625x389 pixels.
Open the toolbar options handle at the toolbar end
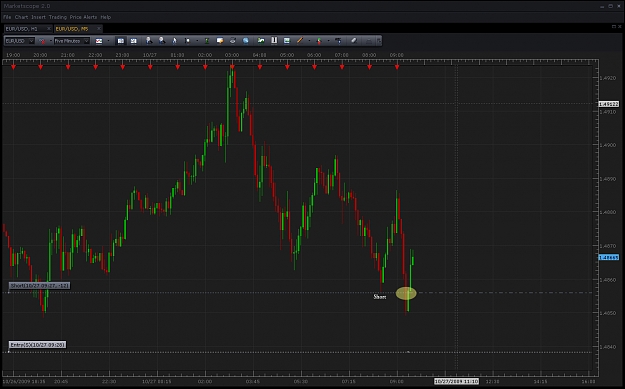coord(379,41)
